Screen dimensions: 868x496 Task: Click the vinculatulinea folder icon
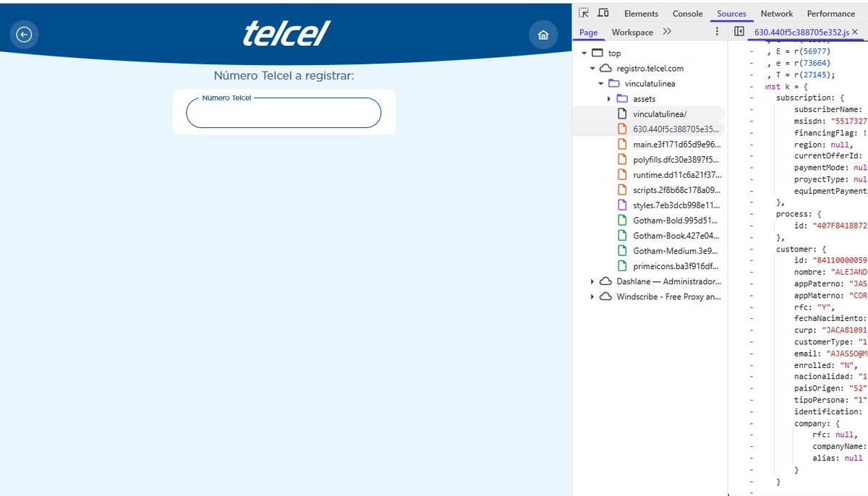coord(613,83)
